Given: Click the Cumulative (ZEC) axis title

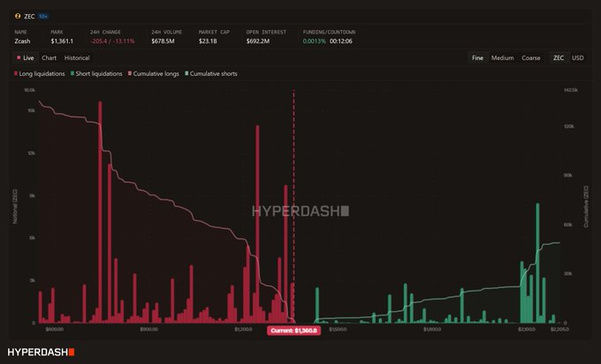Looking at the screenshot, I should tap(586, 207).
